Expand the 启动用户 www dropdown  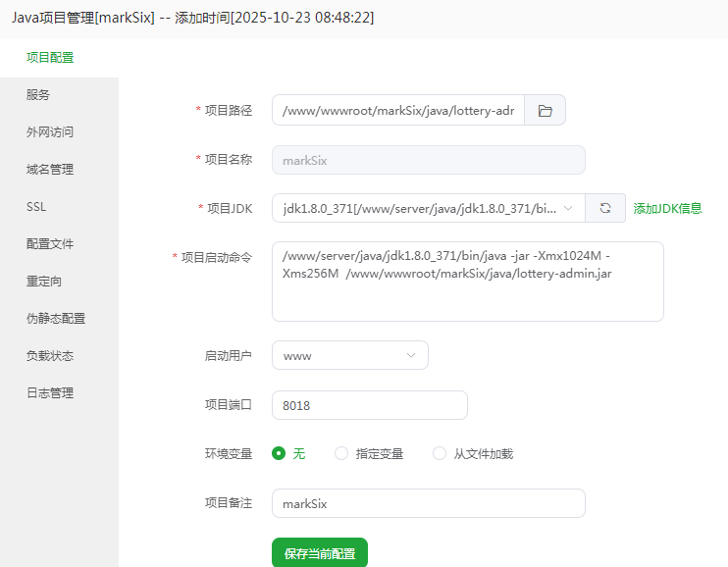(349, 355)
